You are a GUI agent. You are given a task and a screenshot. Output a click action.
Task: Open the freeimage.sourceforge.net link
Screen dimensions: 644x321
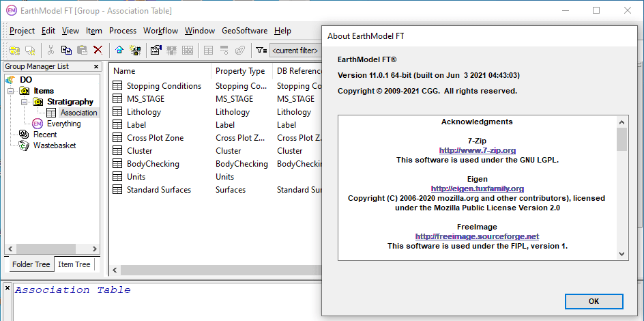tap(478, 236)
